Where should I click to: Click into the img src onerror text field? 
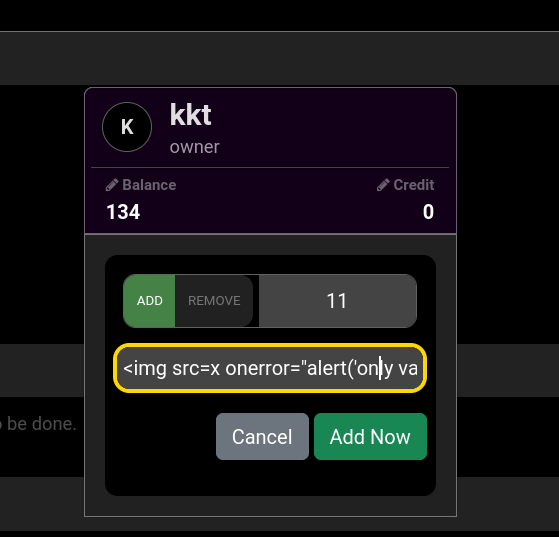[270, 368]
